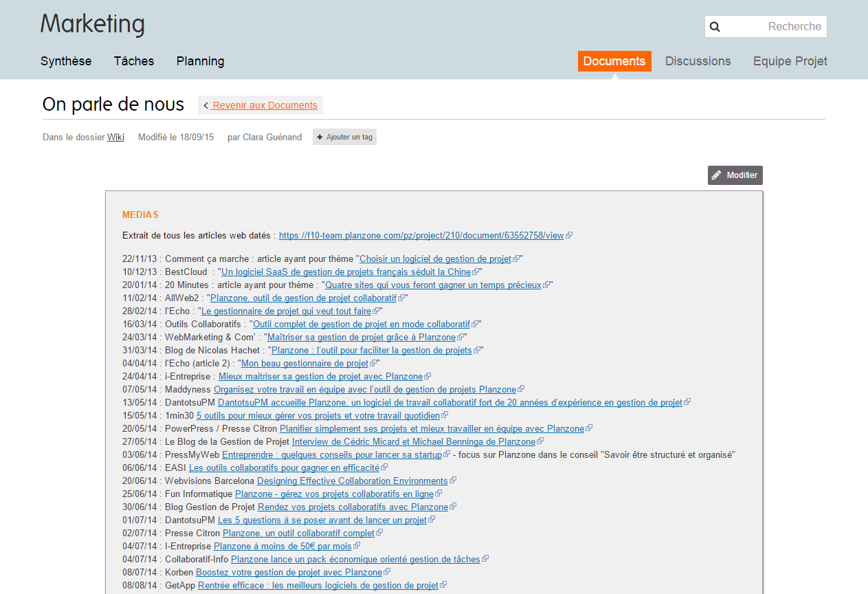Click external icon after Entreprendre conseils link
The image size is (868, 594).
[x=447, y=455]
